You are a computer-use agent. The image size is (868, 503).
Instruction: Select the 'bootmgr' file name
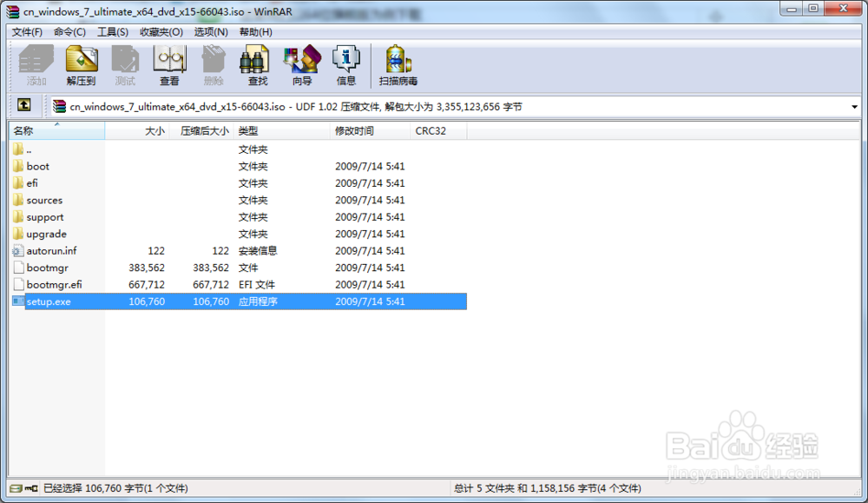48,268
